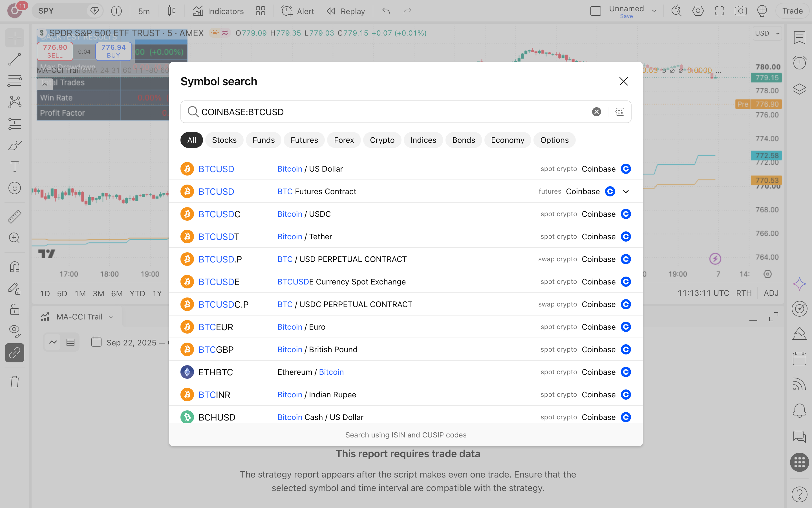Close the Symbol search dialog
The height and width of the screenshot is (508, 812).
623,81
